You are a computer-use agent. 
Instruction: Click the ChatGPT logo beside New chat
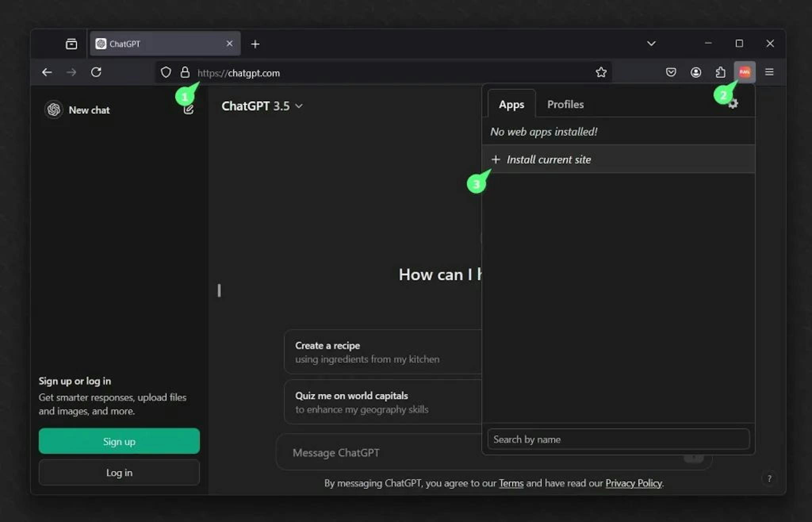pyautogui.click(x=54, y=110)
